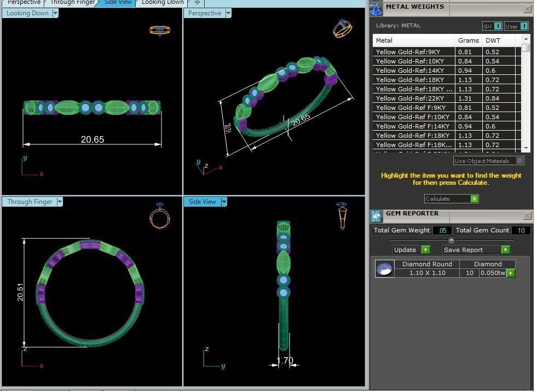Toggle the User library switch
The width and height of the screenshot is (537, 392).
524,26
